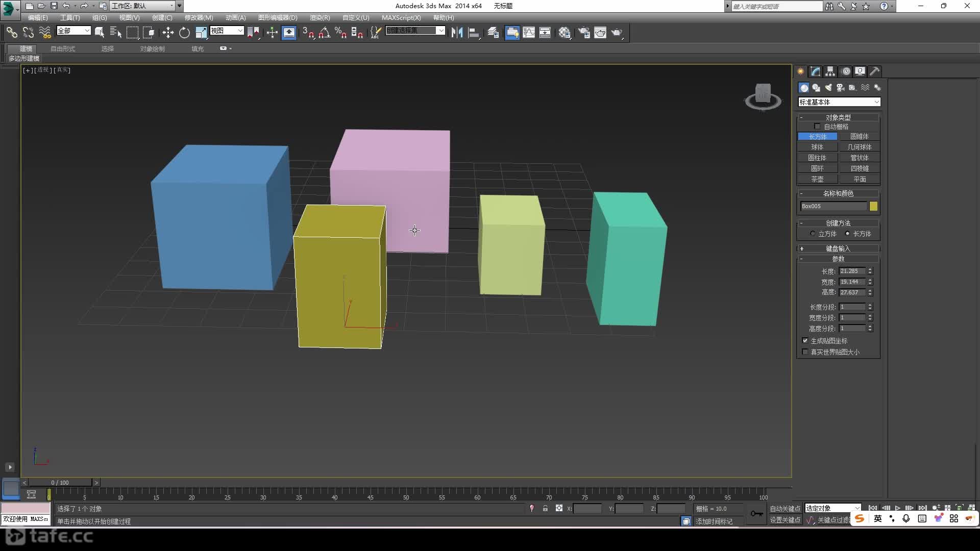
Task: Click the Render Production teapot icon
Action: [x=617, y=33]
